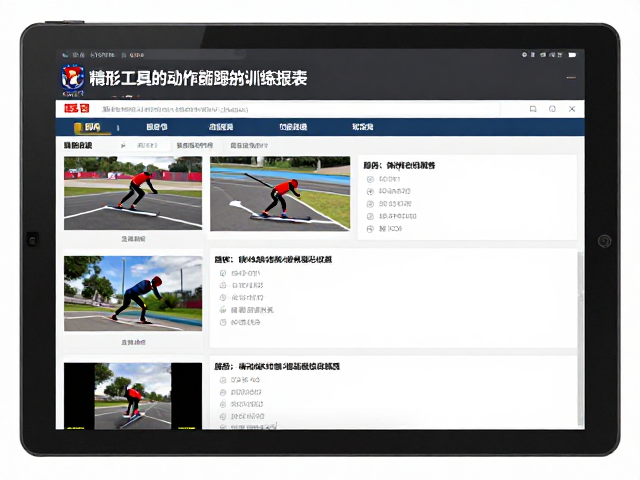Open the thumbnail of the skater under trees and sky

(133, 293)
